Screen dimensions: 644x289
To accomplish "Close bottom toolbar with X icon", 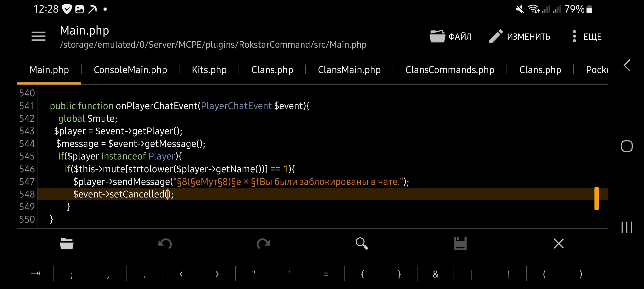I will click(x=558, y=244).
